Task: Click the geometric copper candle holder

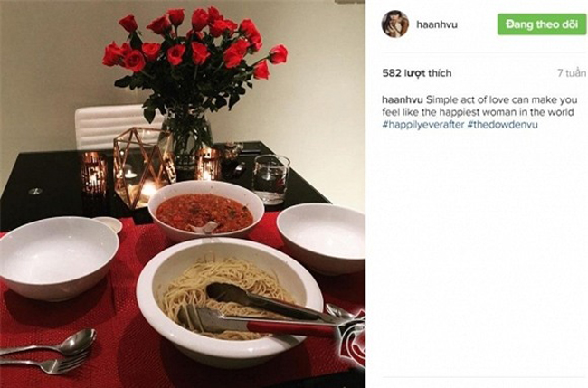Action: (143, 166)
